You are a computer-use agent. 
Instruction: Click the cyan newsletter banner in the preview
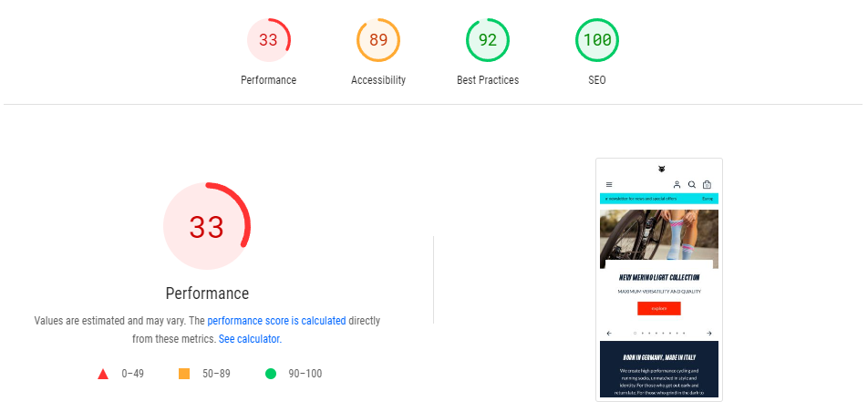(x=658, y=198)
